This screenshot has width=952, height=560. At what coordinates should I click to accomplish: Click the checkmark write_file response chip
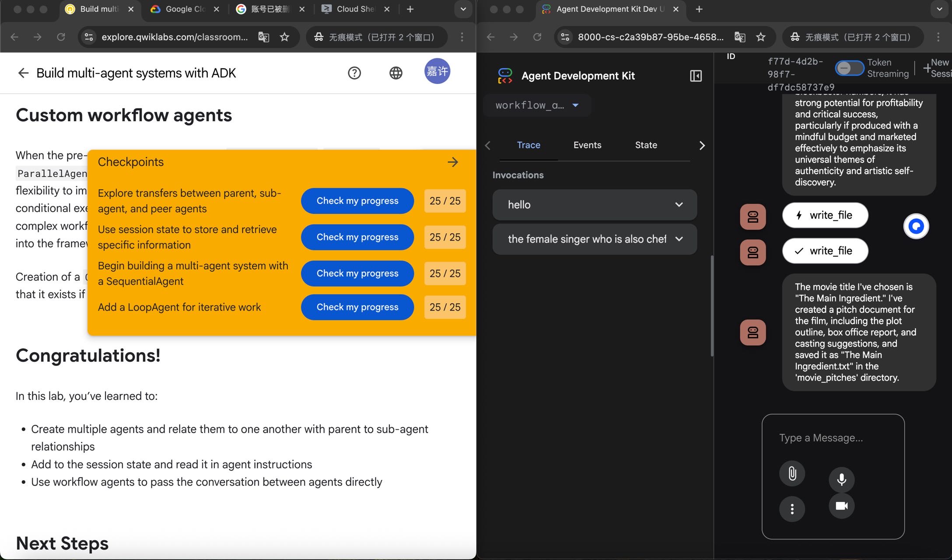pos(825,251)
